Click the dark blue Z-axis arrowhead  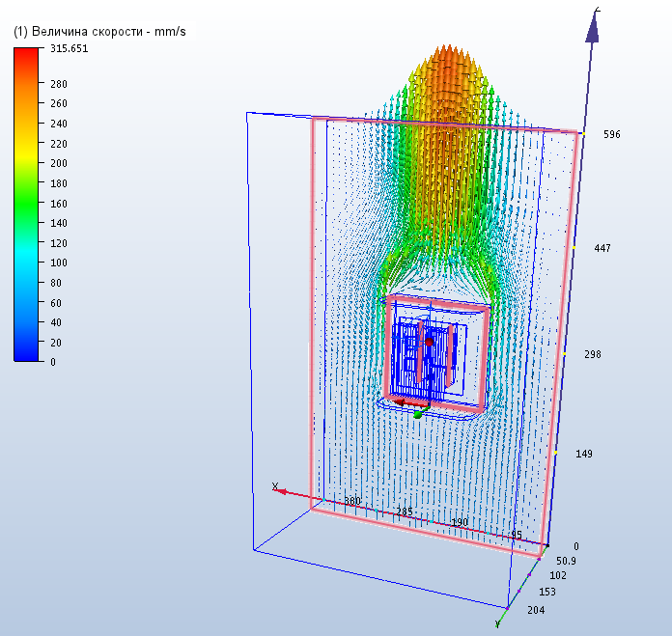[x=593, y=27]
